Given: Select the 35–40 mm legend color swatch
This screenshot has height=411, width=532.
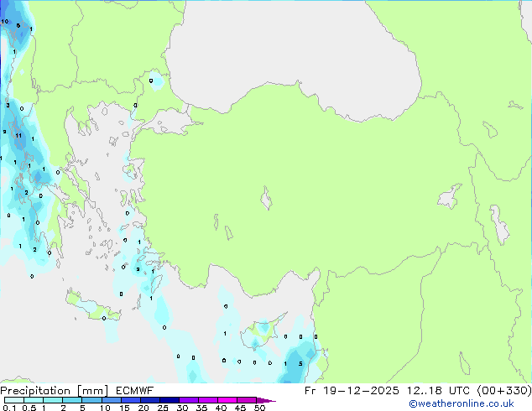Looking at the screenshot, I should [207, 400].
